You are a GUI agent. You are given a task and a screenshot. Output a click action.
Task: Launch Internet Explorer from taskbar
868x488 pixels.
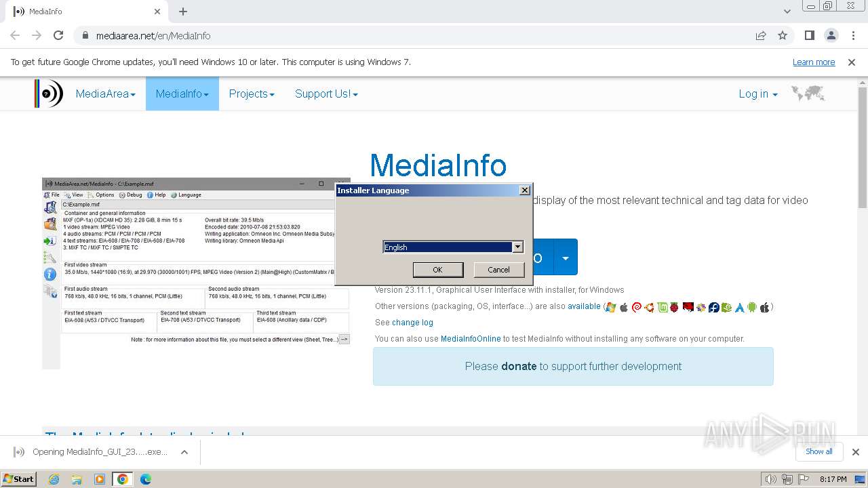click(x=54, y=479)
